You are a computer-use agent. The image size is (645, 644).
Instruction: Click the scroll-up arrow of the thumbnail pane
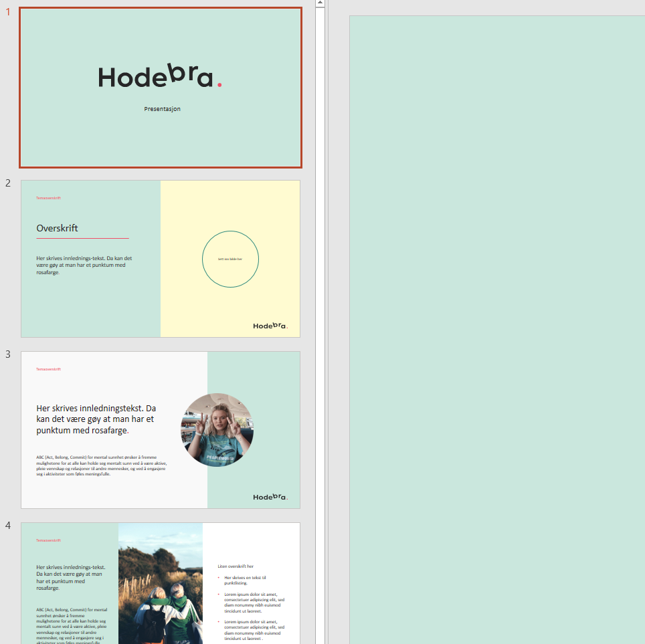[x=320, y=3]
